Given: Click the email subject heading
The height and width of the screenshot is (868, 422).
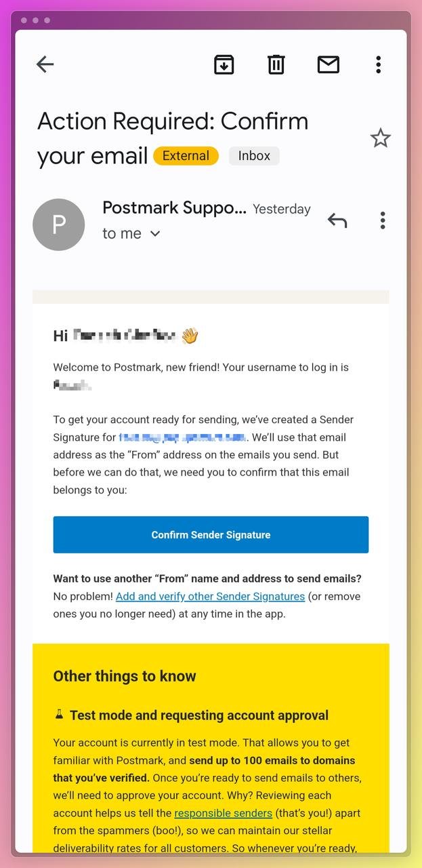Looking at the screenshot, I should (173, 122).
